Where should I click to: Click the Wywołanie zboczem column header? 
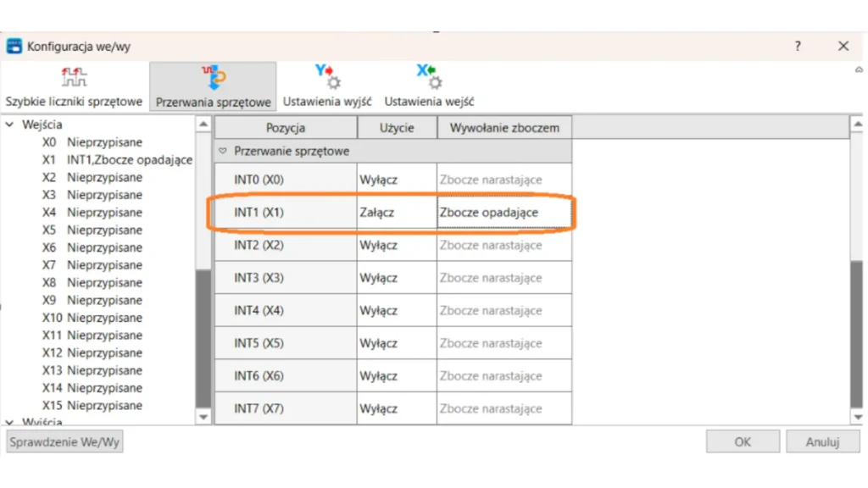[x=504, y=128]
